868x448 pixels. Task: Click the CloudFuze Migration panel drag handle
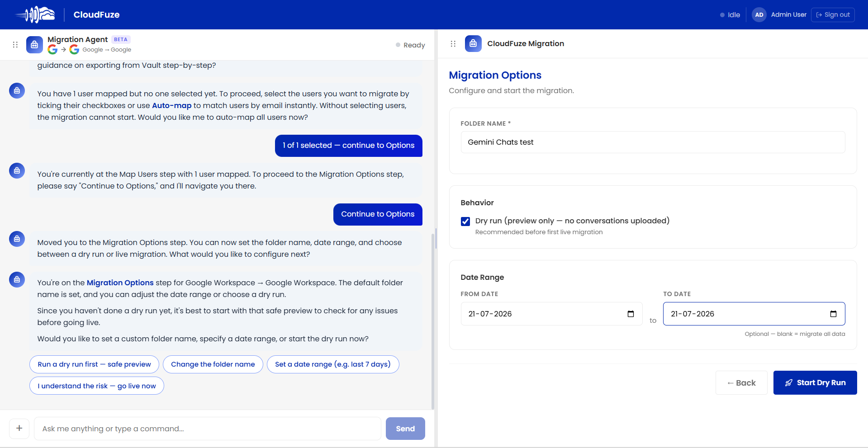point(453,44)
